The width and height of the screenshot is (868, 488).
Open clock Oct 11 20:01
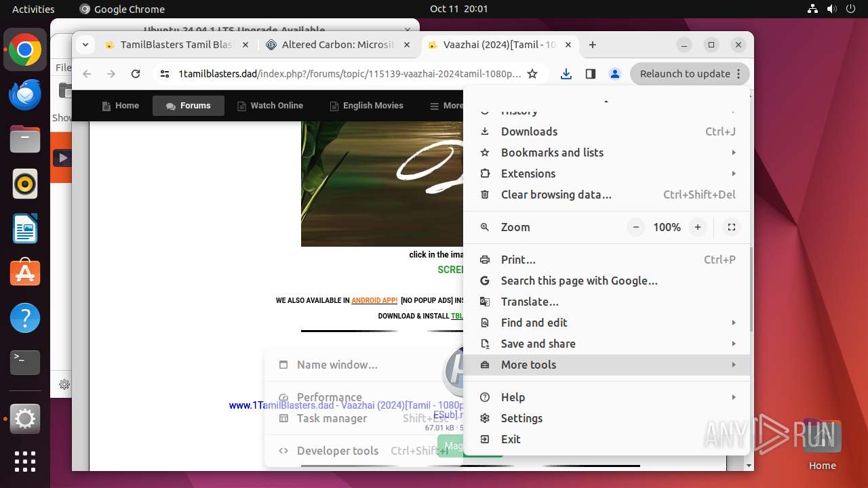coord(458,9)
